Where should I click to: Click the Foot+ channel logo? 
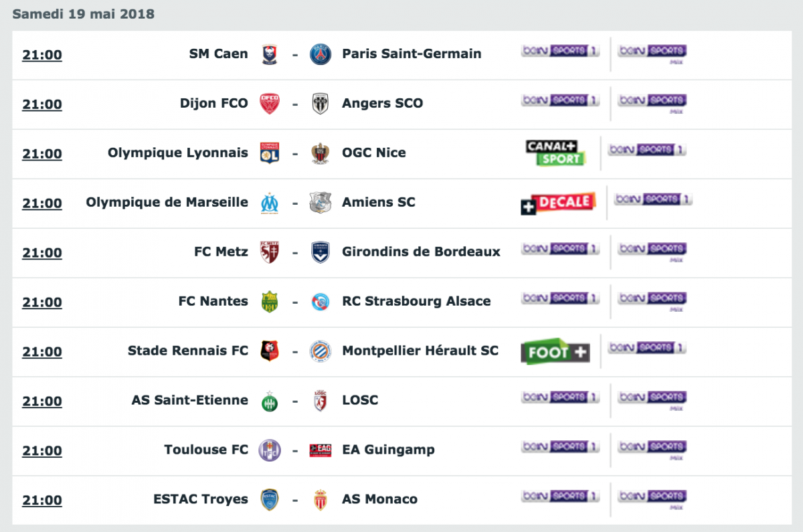pos(555,352)
